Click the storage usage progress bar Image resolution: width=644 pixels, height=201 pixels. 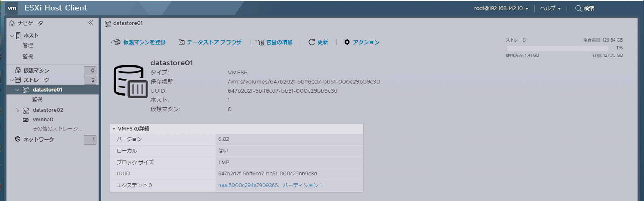coord(557,48)
